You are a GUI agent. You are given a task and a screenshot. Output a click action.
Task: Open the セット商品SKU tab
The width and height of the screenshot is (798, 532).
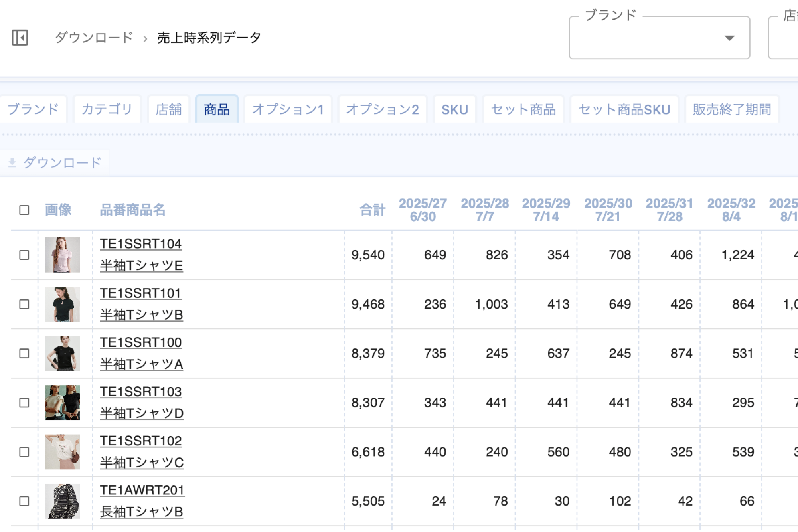tap(624, 109)
